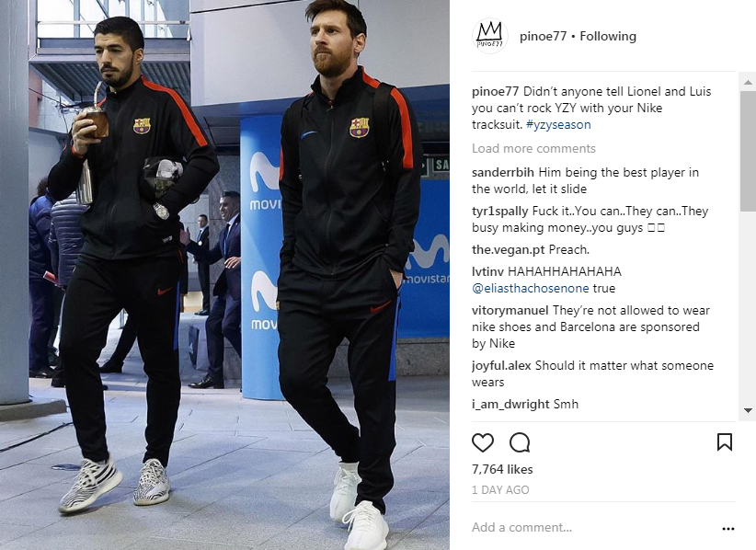756x550 pixels.
Task: Open sanderrbih commenter profile
Action: [x=503, y=173]
